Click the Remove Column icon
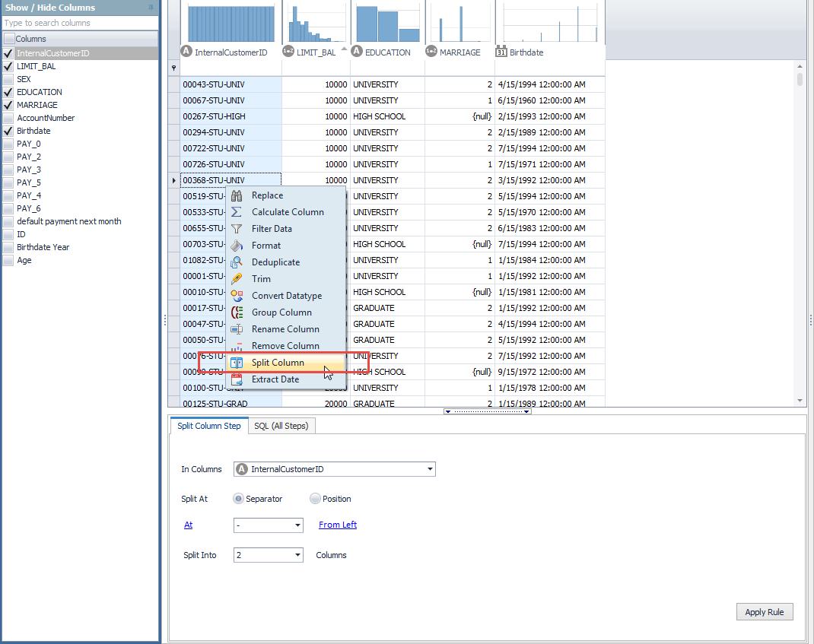The width and height of the screenshot is (814, 644). pos(237,346)
